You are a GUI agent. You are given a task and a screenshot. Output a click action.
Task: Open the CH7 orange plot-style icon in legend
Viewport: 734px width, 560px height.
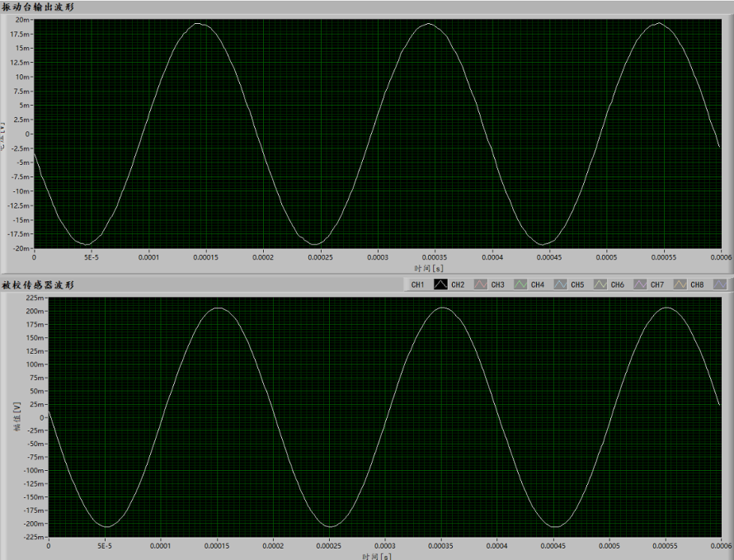680,285
